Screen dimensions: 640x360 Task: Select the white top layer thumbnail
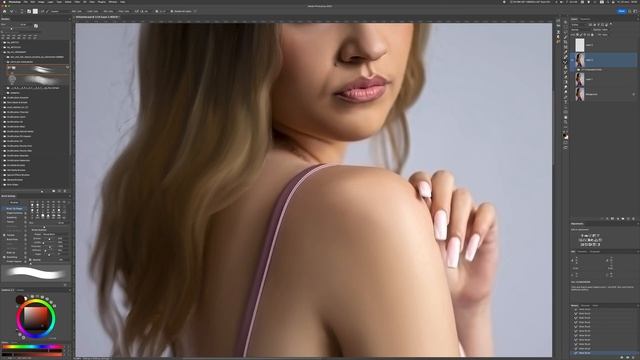tap(580, 45)
